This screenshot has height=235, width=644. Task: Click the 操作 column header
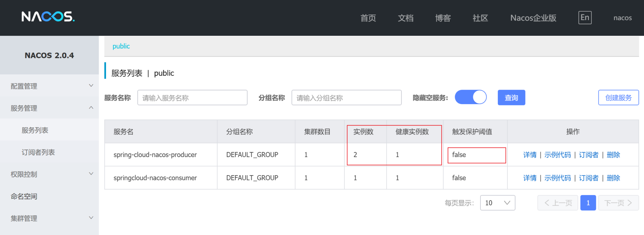coord(573,132)
